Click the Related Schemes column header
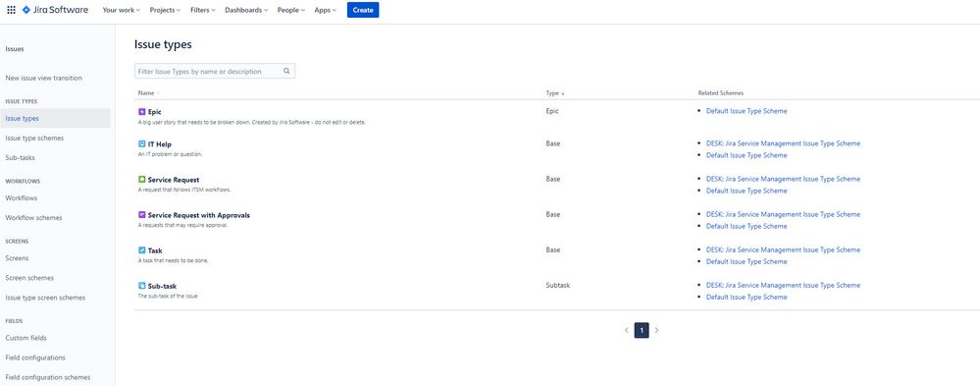 click(x=721, y=93)
